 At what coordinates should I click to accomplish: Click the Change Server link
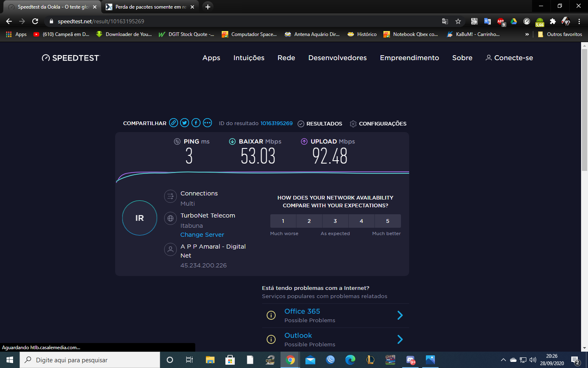[x=202, y=235]
